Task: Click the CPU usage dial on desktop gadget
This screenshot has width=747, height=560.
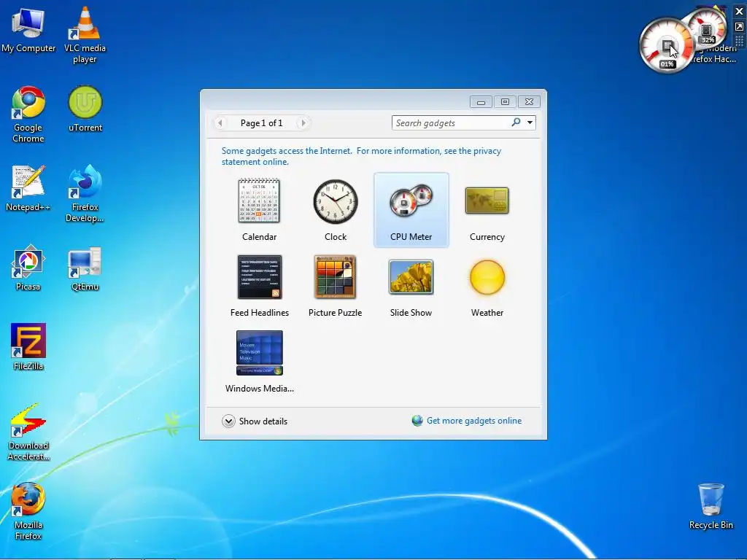Action: (666, 46)
